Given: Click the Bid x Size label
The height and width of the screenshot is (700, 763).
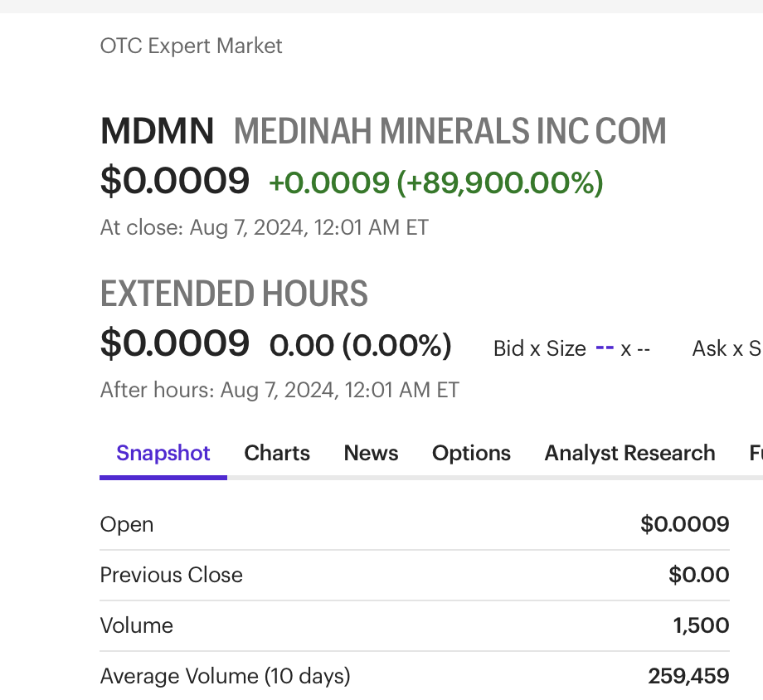Looking at the screenshot, I should point(539,348).
